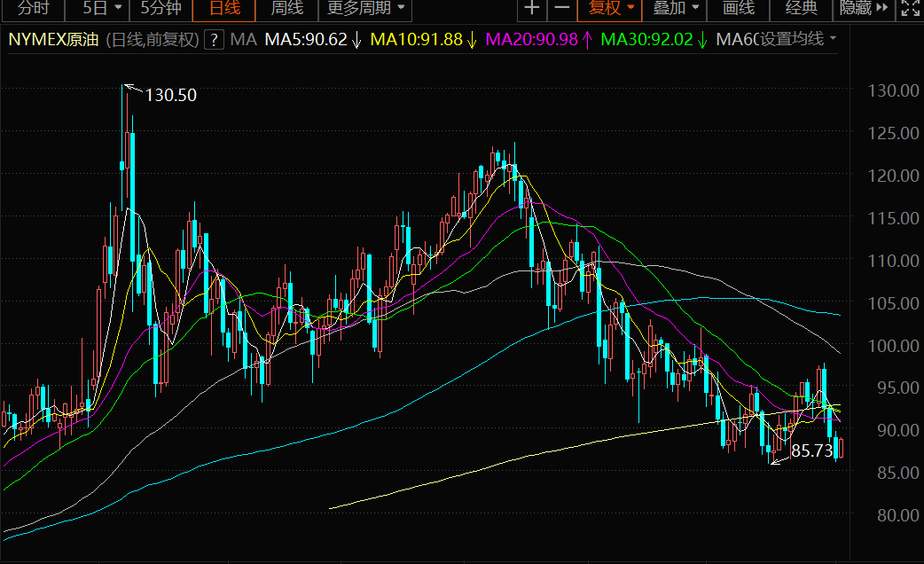
Task: Switch to 周线 weekly chart tab
Action: pos(287,8)
